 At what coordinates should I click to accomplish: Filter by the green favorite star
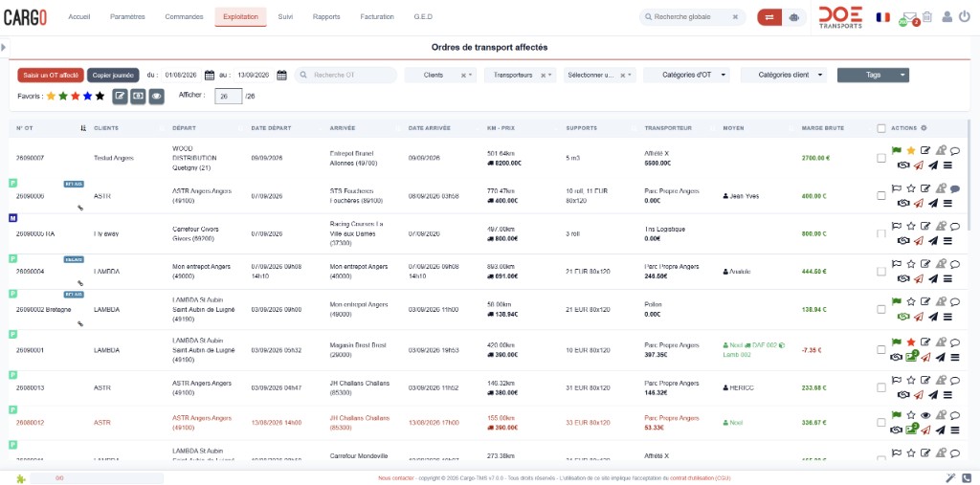(x=63, y=97)
